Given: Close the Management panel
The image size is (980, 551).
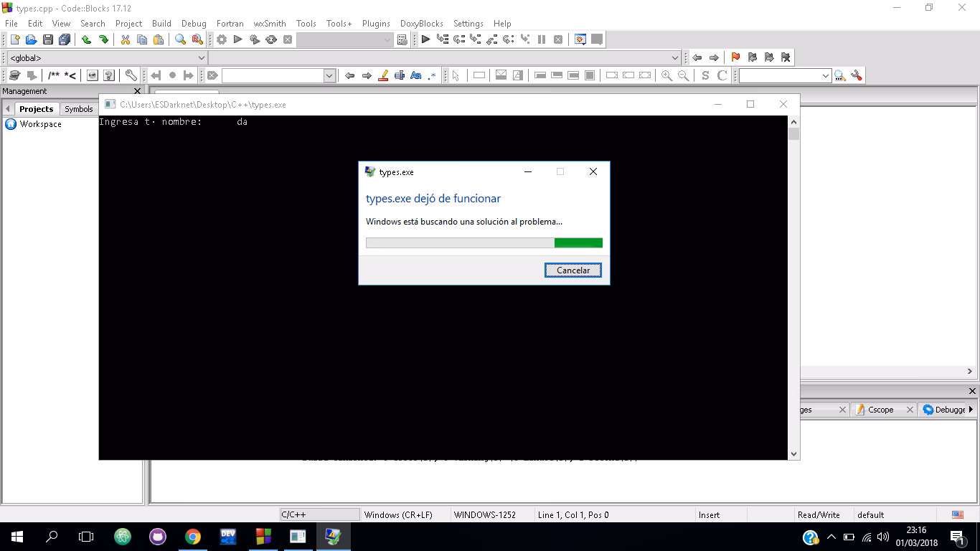Looking at the screenshot, I should 138,91.
